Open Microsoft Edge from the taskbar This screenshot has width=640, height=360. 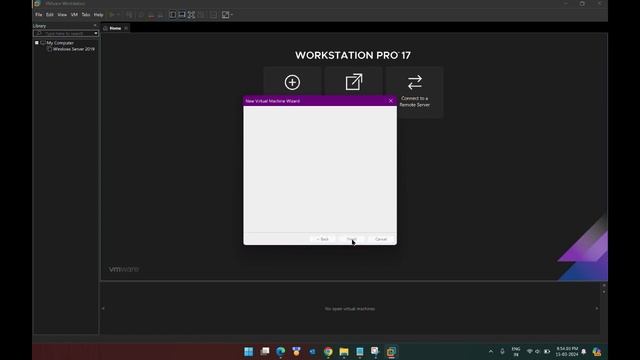click(280, 351)
